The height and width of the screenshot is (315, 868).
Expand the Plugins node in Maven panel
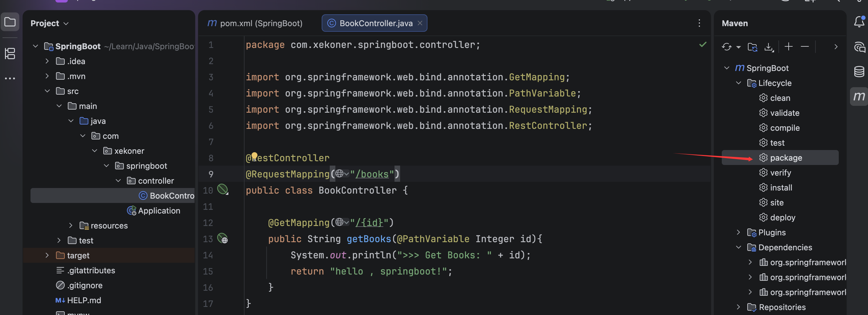point(738,232)
